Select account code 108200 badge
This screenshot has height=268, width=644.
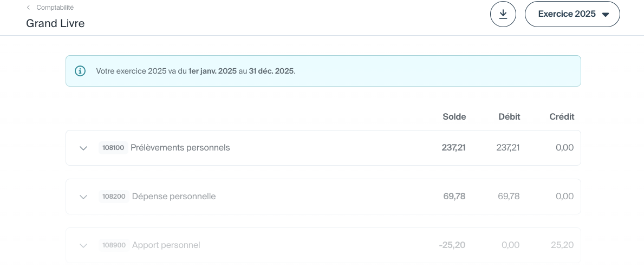[114, 197]
